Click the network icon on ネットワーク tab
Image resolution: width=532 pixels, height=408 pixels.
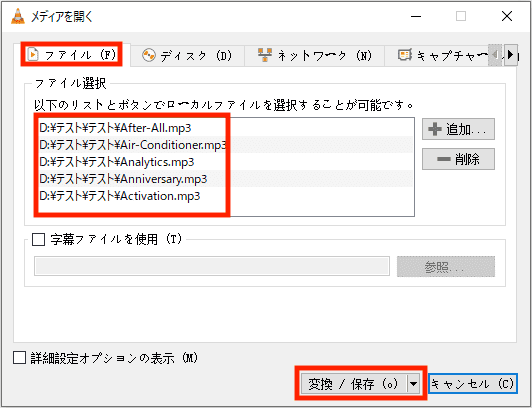[x=264, y=55]
